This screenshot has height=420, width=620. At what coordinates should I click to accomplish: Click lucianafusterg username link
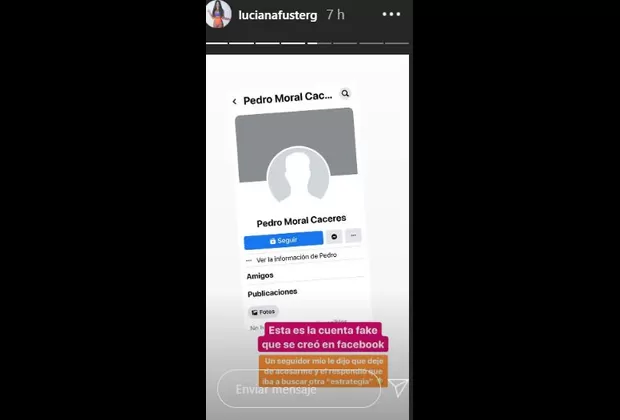[278, 15]
